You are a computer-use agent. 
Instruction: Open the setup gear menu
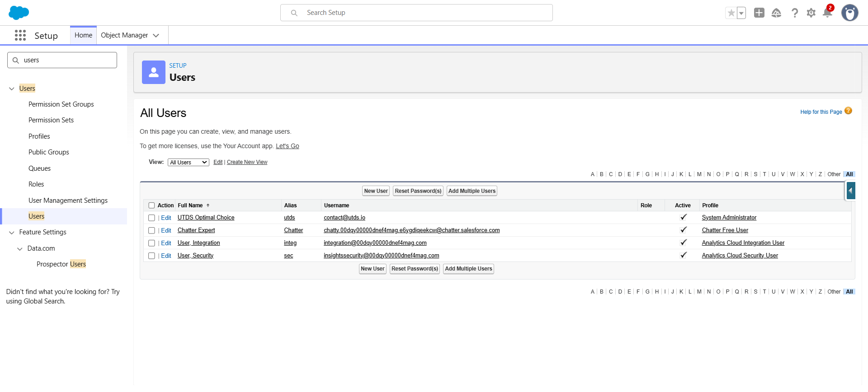click(x=811, y=13)
